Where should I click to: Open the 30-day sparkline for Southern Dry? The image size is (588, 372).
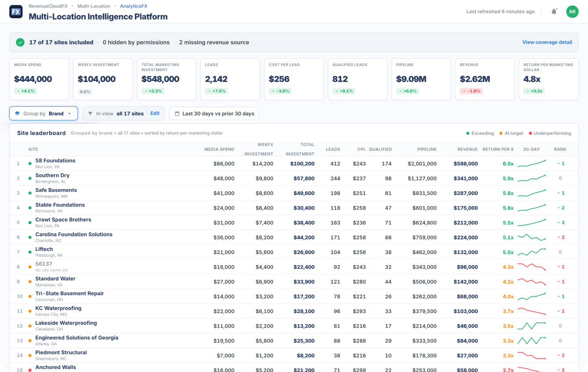531,178
